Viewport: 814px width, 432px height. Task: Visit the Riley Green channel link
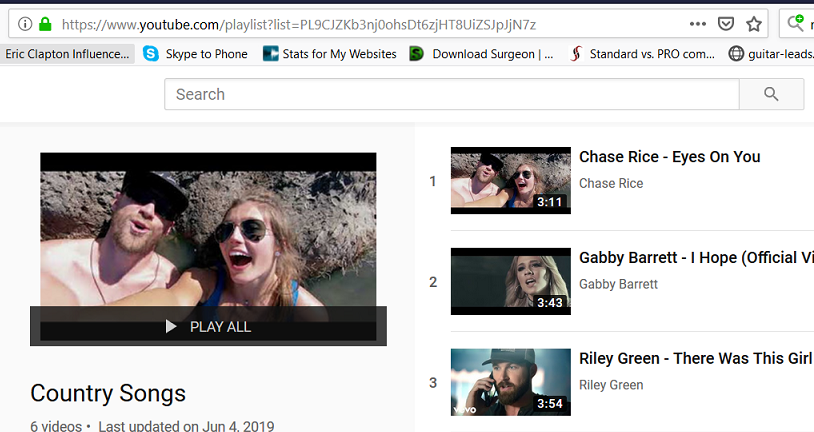click(611, 385)
